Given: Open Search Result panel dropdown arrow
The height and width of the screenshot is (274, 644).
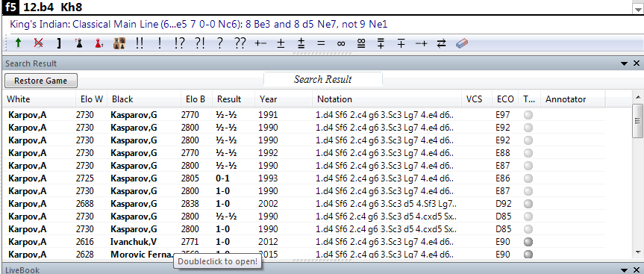Looking at the screenshot, I should 625,63.
